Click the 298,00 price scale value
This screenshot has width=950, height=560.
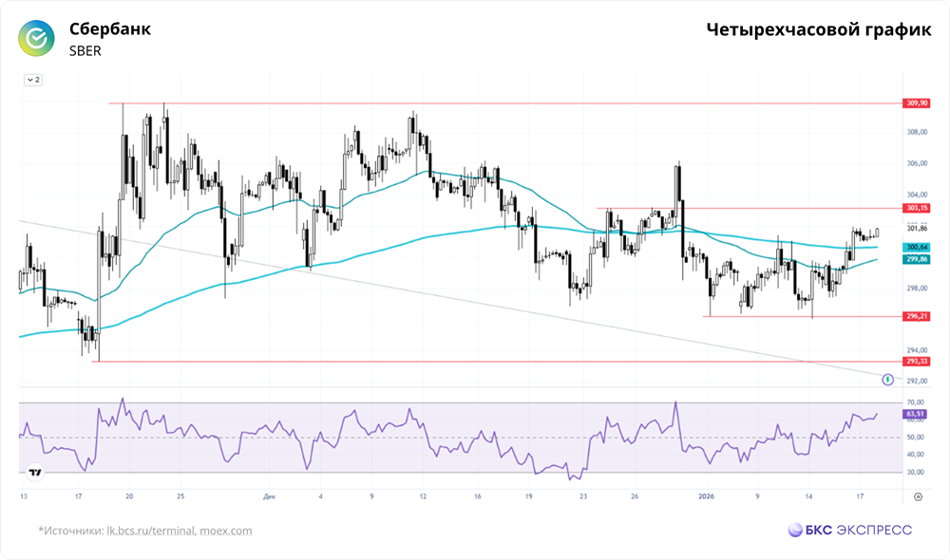917,289
